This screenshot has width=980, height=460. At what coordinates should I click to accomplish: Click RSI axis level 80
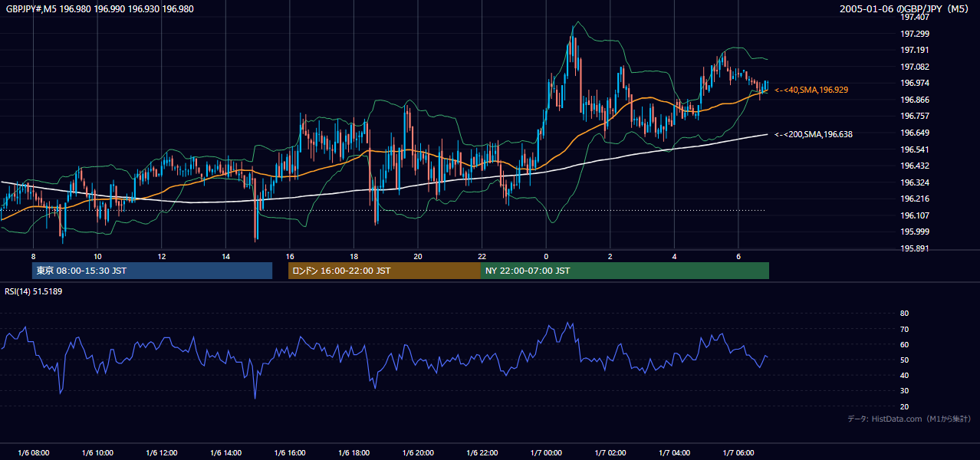904,314
